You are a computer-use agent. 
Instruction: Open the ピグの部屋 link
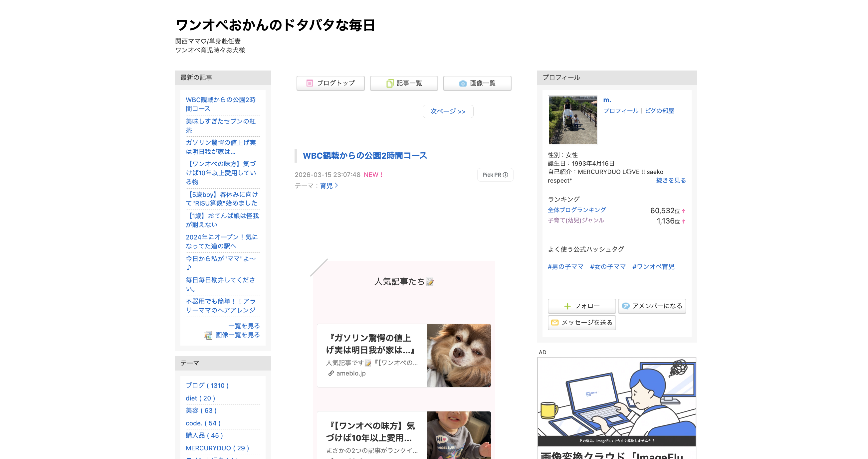pyautogui.click(x=659, y=111)
